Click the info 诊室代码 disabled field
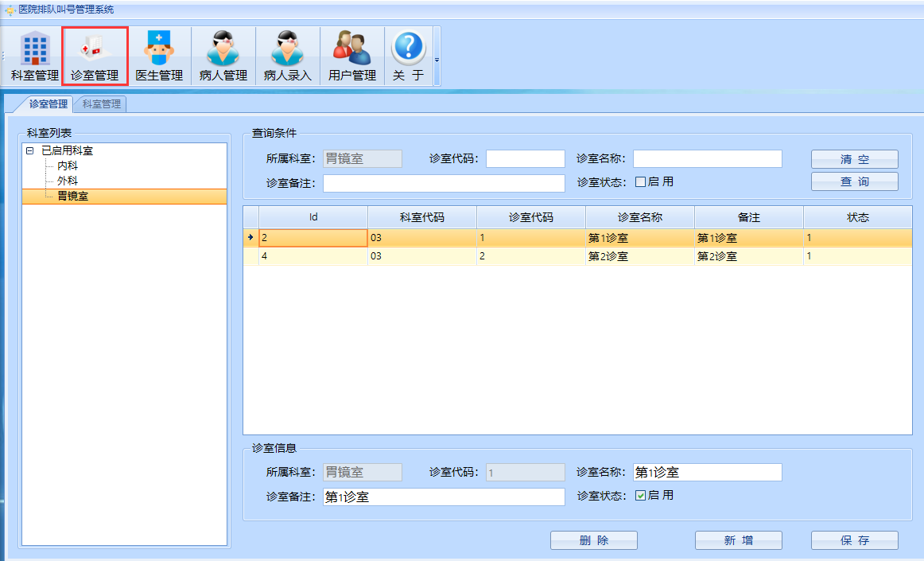The image size is (924, 561). [x=525, y=473]
